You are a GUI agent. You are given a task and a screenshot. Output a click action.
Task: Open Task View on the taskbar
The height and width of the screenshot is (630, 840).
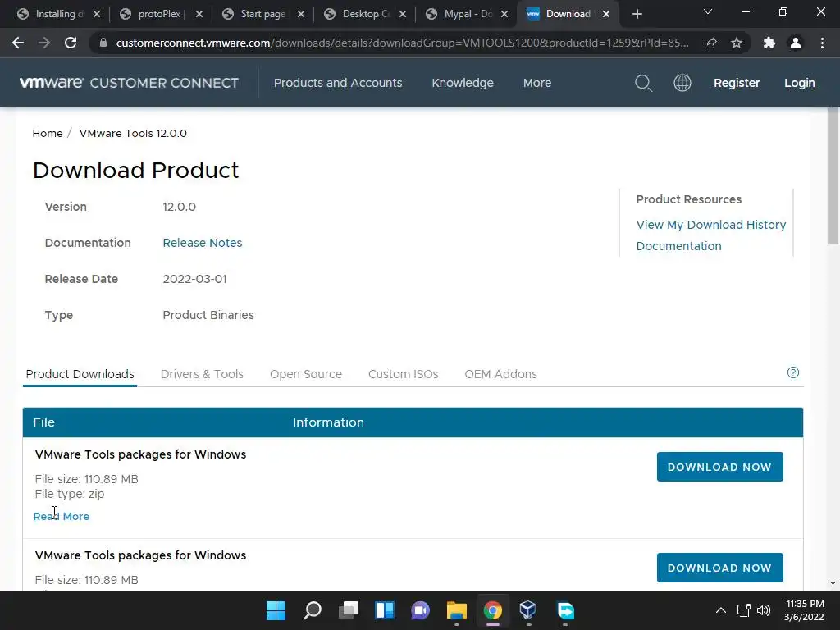coord(348,610)
